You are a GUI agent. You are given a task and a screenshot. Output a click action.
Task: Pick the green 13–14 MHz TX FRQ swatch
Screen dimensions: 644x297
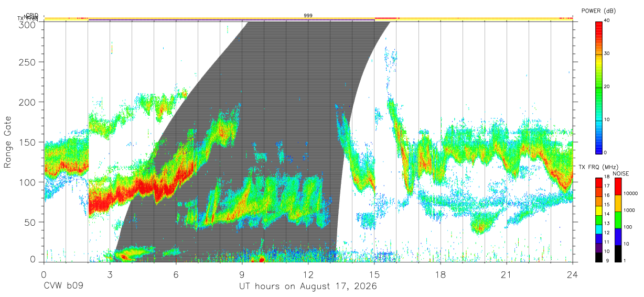click(x=598, y=219)
